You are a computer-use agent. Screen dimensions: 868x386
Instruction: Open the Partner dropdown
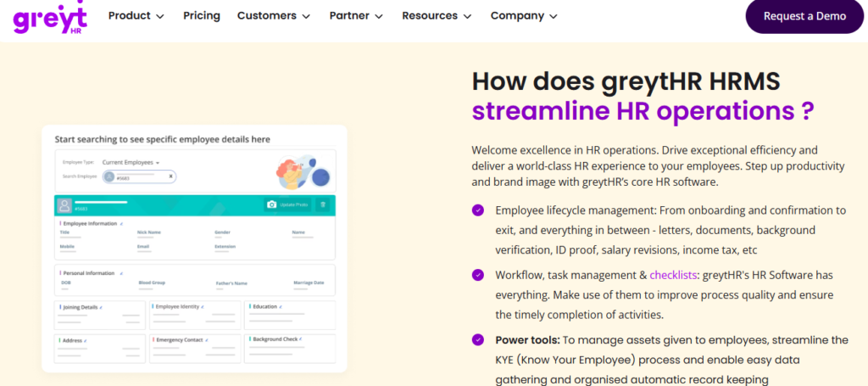point(356,16)
